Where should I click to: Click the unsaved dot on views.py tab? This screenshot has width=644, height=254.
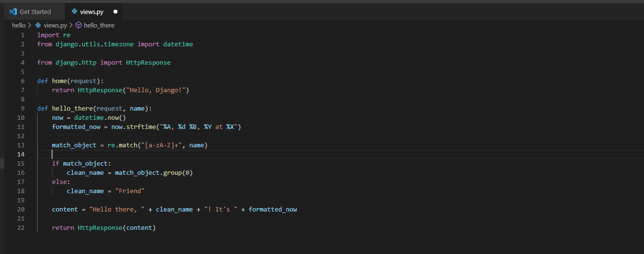click(x=115, y=12)
